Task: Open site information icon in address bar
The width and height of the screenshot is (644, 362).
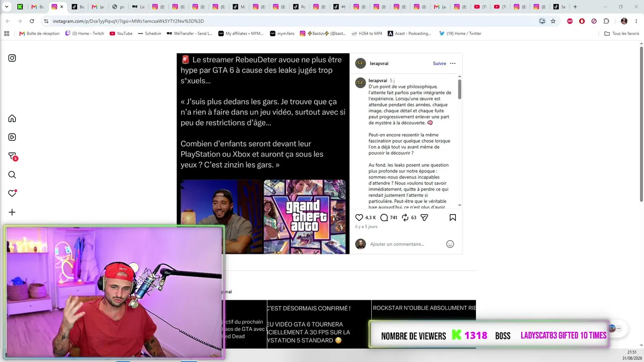Action: pyautogui.click(x=46, y=21)
